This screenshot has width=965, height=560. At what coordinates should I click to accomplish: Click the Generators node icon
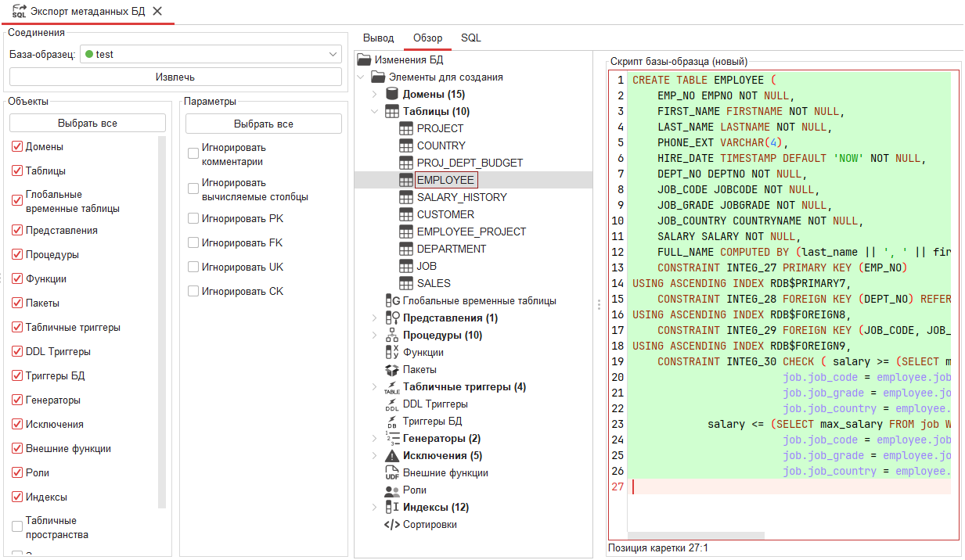coord(392,439)
